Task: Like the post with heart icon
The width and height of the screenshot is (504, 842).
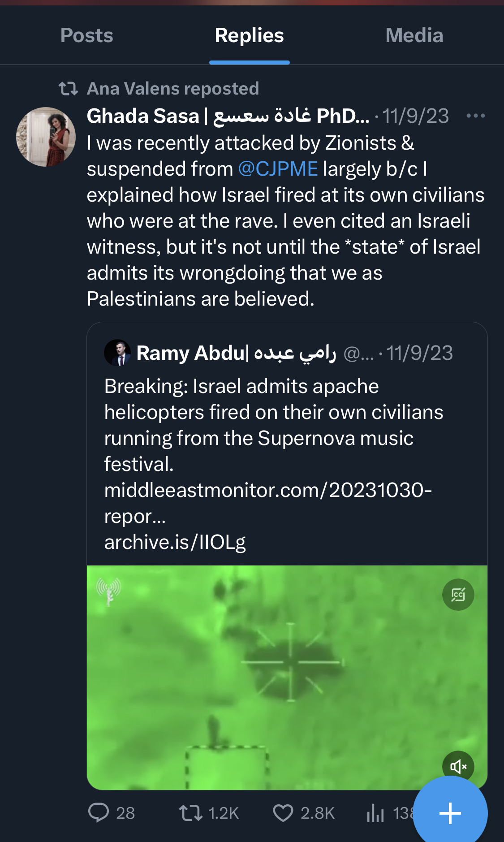Action: point(283,812)
